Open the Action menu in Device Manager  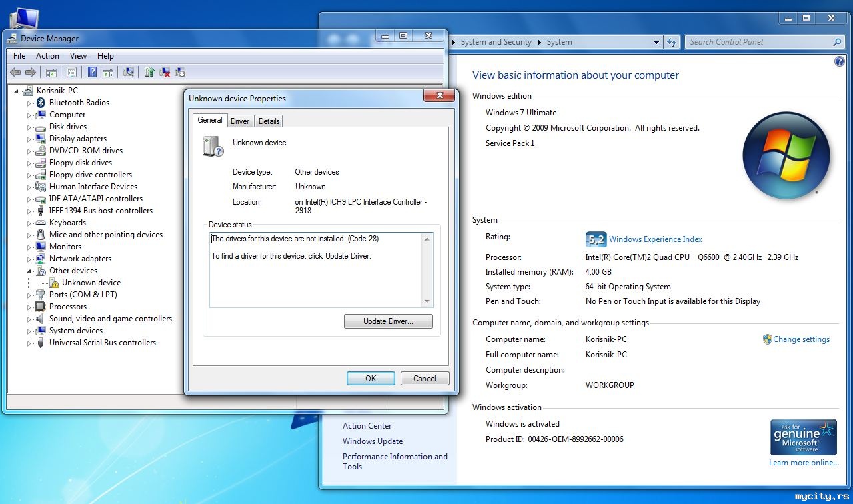point(47,56)
